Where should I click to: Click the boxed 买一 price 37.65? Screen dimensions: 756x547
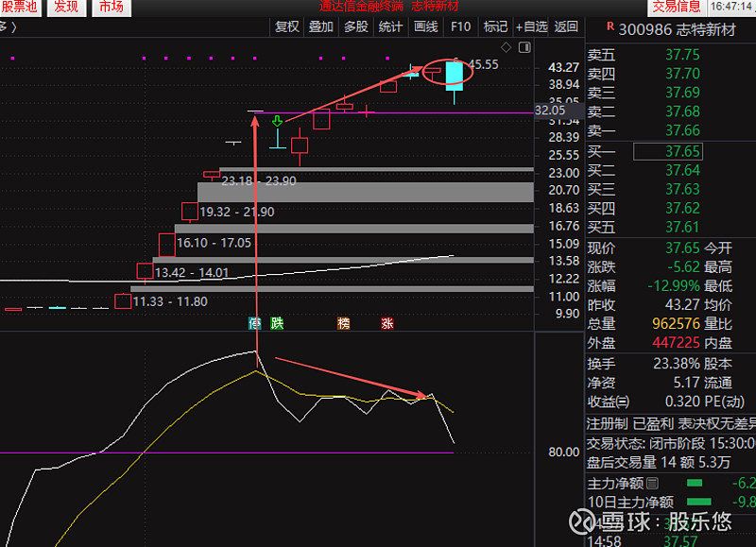(668, 152)
